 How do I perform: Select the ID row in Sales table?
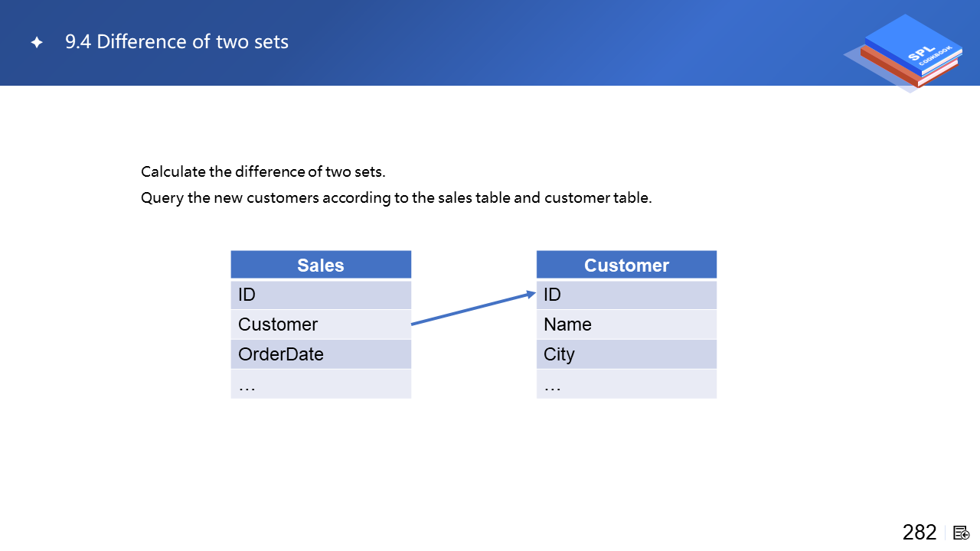point(321,295)
